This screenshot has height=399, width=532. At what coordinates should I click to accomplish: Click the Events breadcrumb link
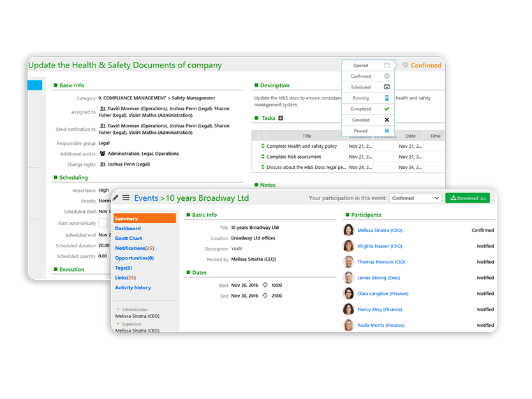146,198
